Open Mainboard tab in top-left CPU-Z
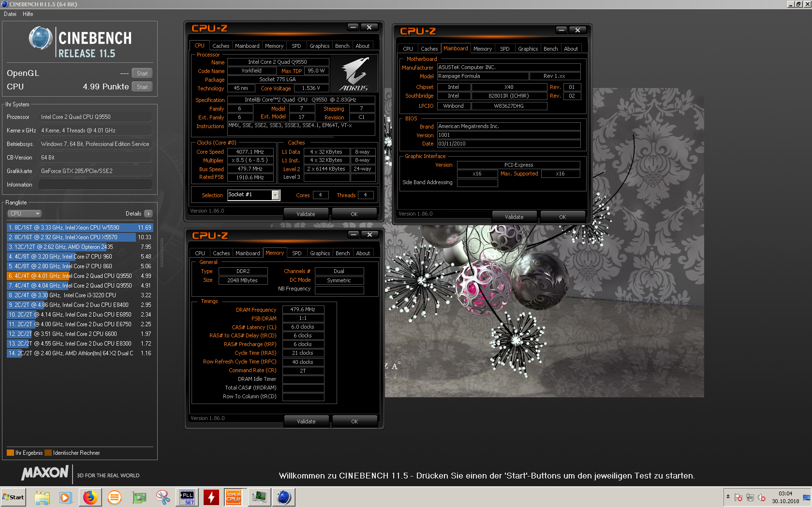 (x=247, y=46)
